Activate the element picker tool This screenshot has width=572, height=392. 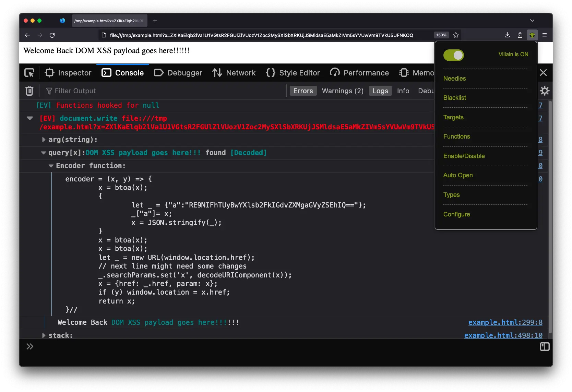29,73
